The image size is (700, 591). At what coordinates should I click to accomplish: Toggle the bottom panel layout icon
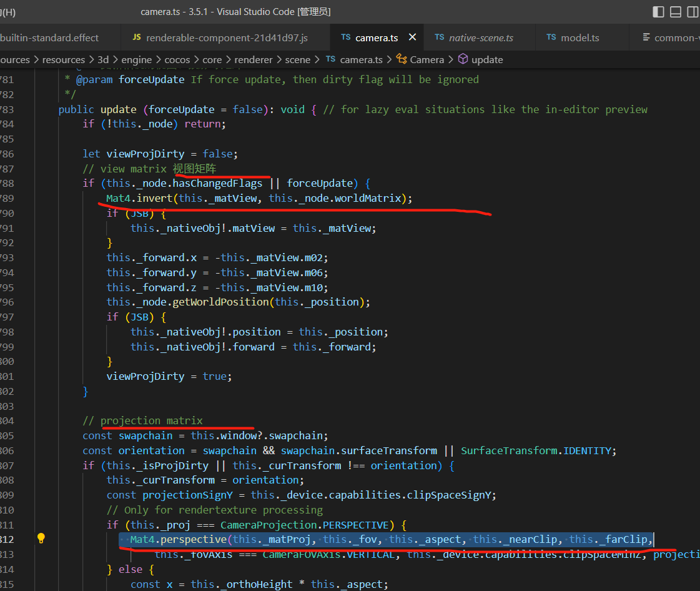[x=676, y=12]
